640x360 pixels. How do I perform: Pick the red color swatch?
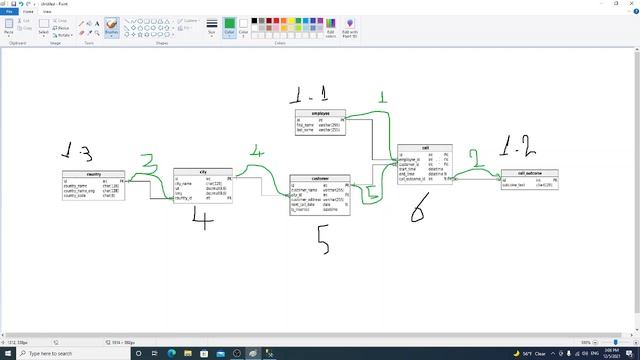[x=276, y=21]
